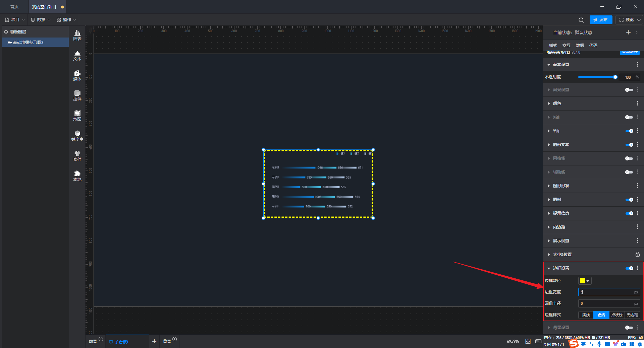Click the 发布 publish button
Image resolution: width=644 pixels, height=348 pixels.
601,20
